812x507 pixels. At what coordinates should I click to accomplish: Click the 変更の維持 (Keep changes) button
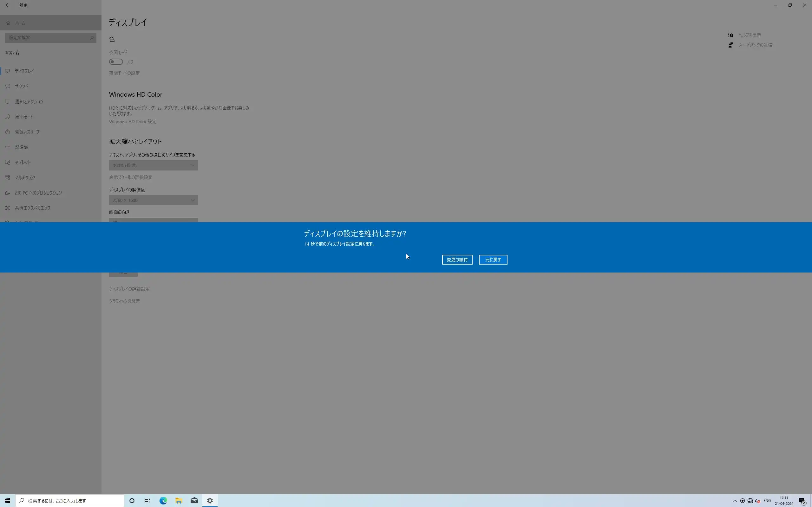[x=457, y=260]
